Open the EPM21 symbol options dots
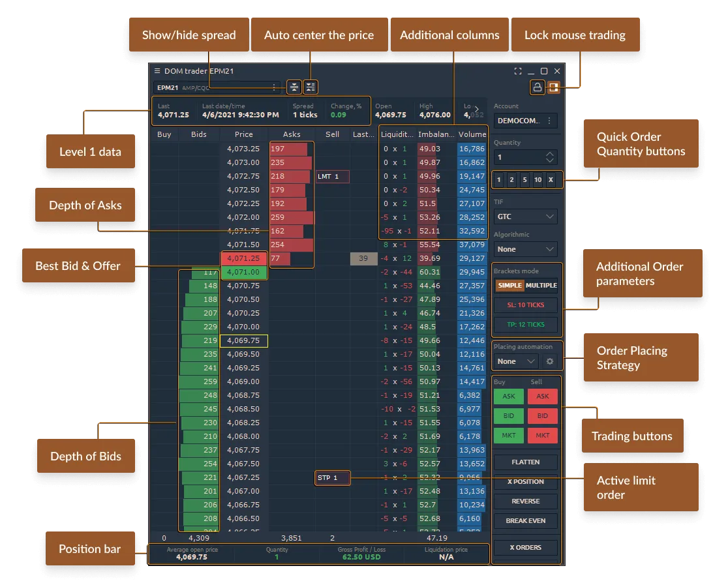The image size is (728, 583). point(274,87)
